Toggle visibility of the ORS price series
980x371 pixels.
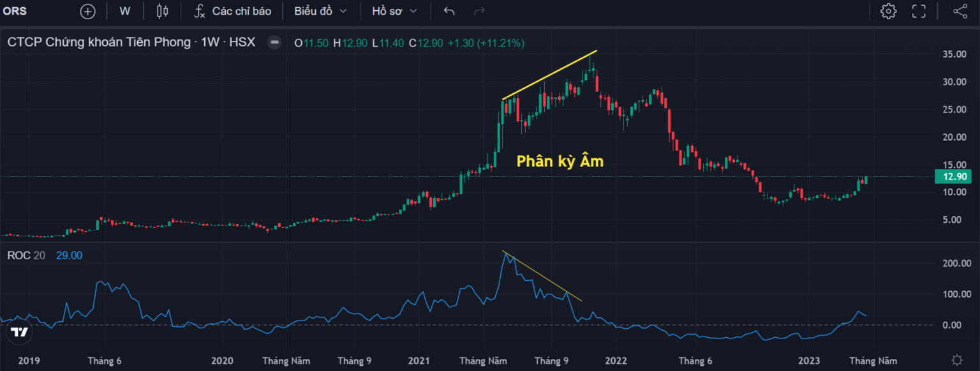[274, 42]
